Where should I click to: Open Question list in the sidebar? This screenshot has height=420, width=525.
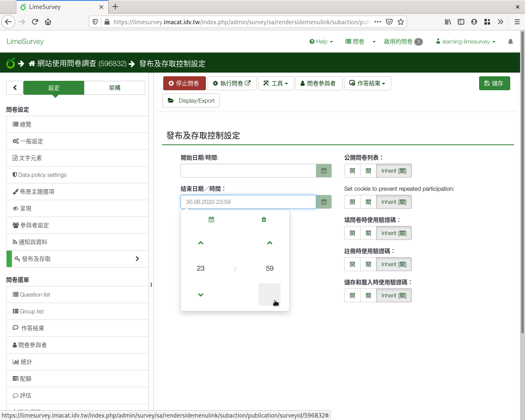click(x=78, y=294)
